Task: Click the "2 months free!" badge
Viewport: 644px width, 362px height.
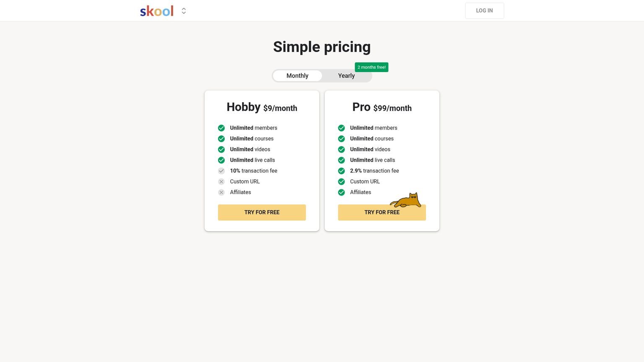Action: (371, 67)
